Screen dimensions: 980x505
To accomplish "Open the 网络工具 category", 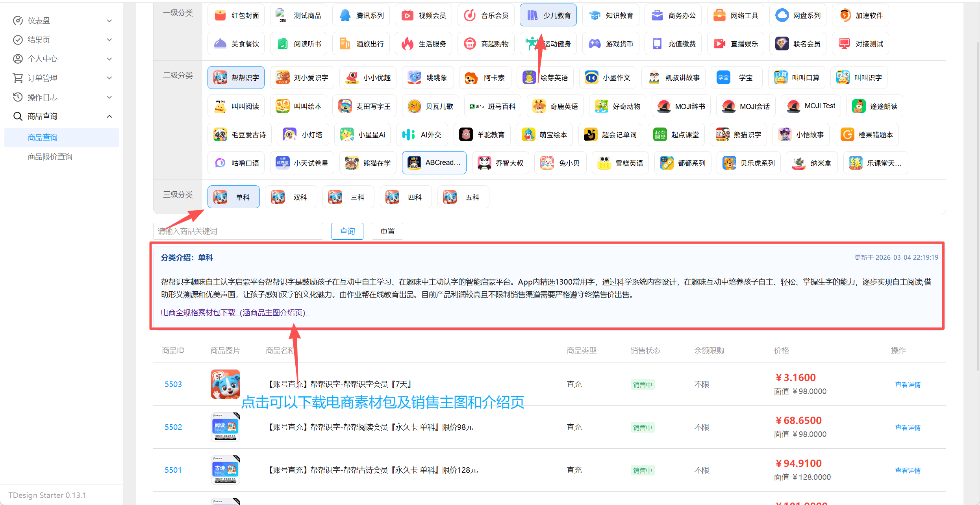I will click(735, 15).
